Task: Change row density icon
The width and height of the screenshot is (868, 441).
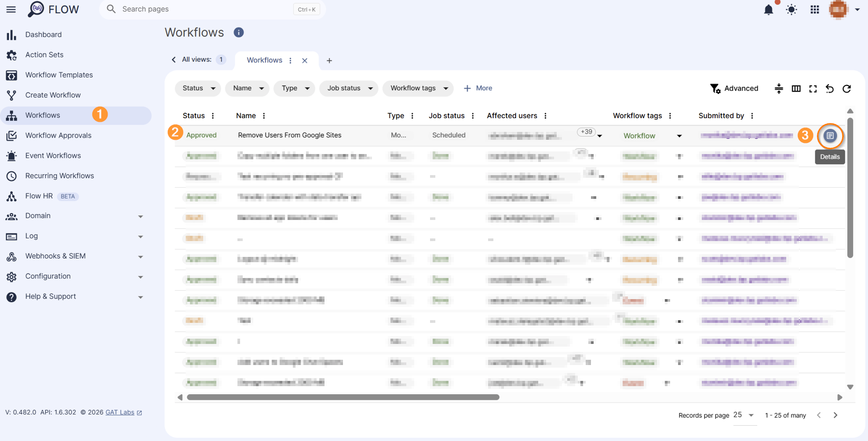Action: [779, 89]
